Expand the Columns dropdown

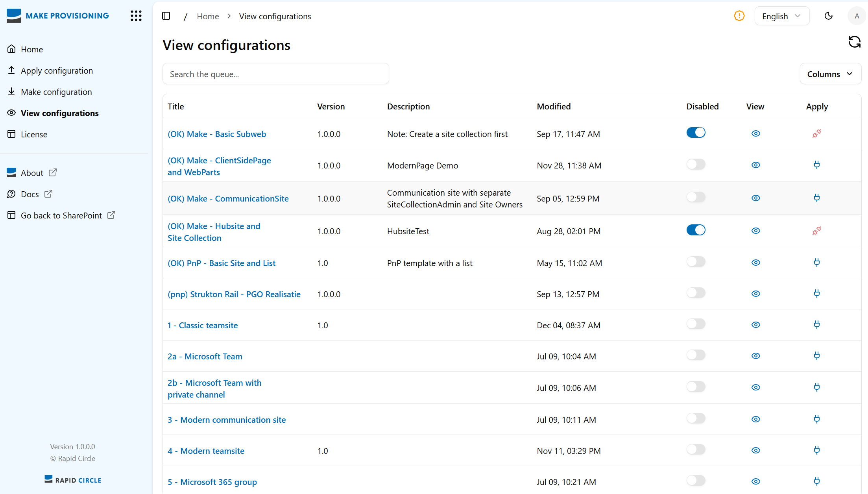pos(830,74)
